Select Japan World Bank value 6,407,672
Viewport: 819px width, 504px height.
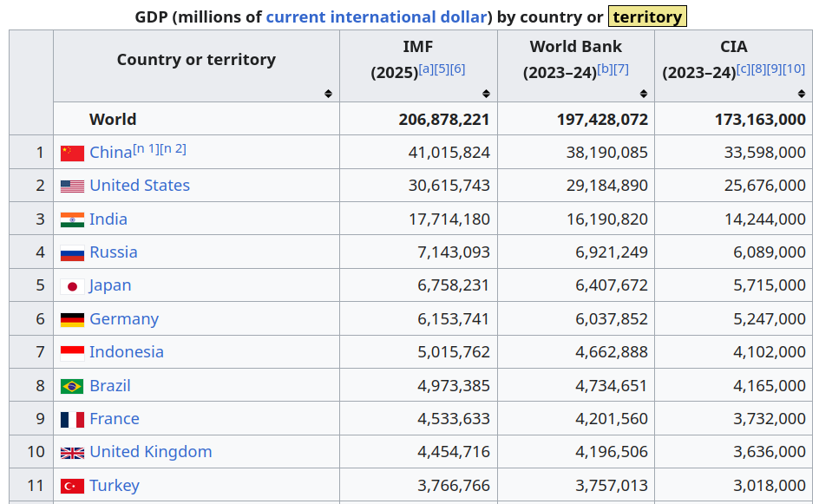pos(612,285)
